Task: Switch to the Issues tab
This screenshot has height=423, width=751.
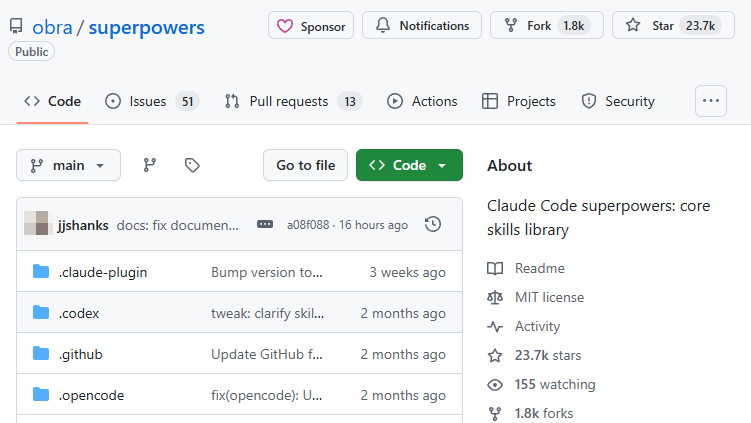Action: tap(152, 101)
